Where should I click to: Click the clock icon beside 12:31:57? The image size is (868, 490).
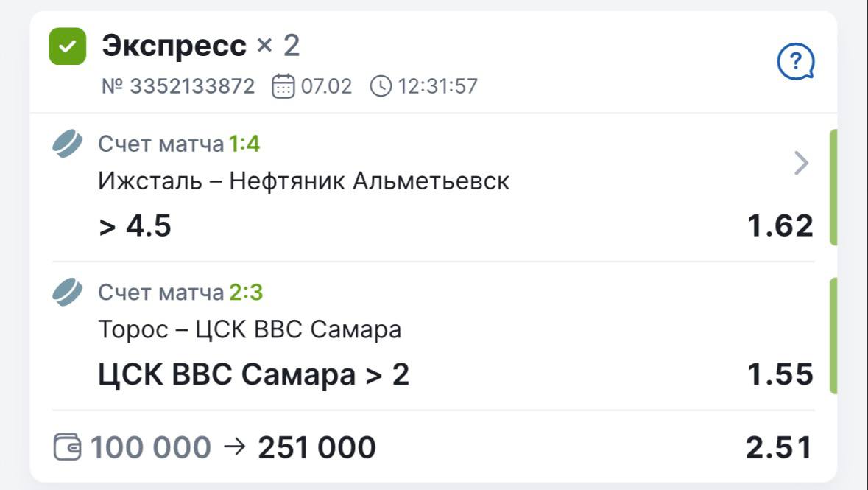point(381,87)
